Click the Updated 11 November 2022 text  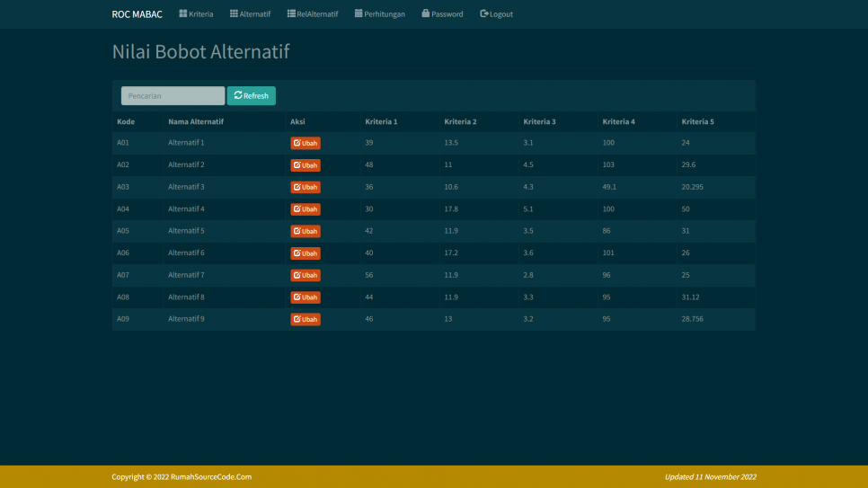(710, 477)
